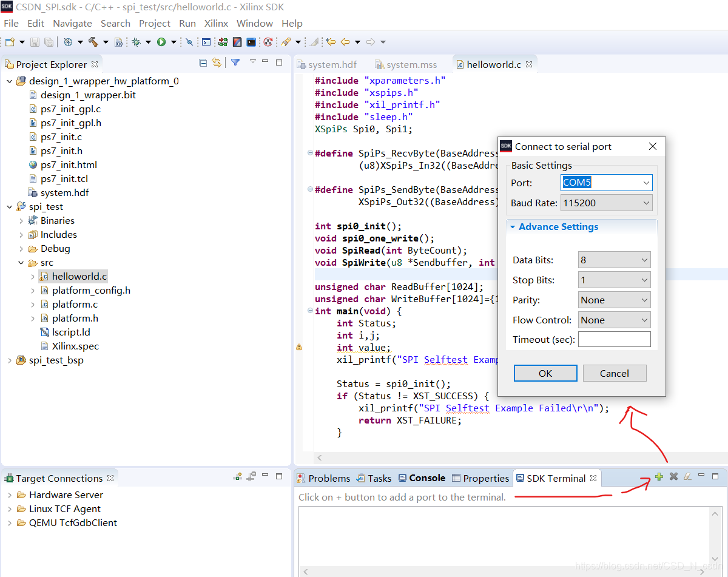Click the green Run button icon
Image resolution: width=728 pixels, height=577 pixels.
[x=161, y=42]
